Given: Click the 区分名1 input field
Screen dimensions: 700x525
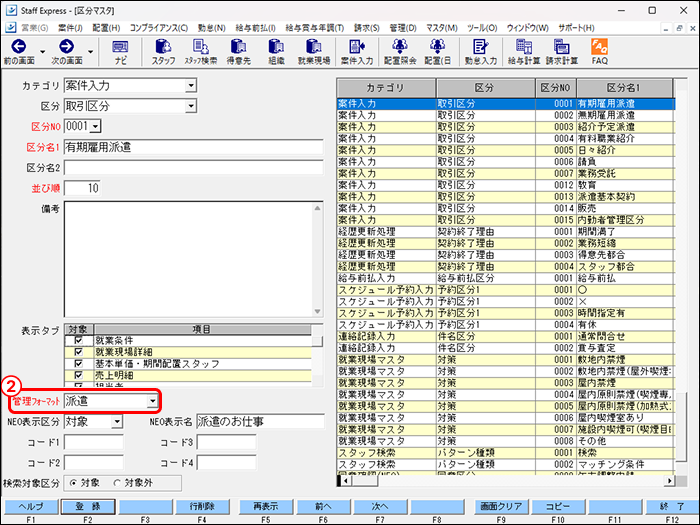Looking at the screenshot, I should [x=193, y=147].
